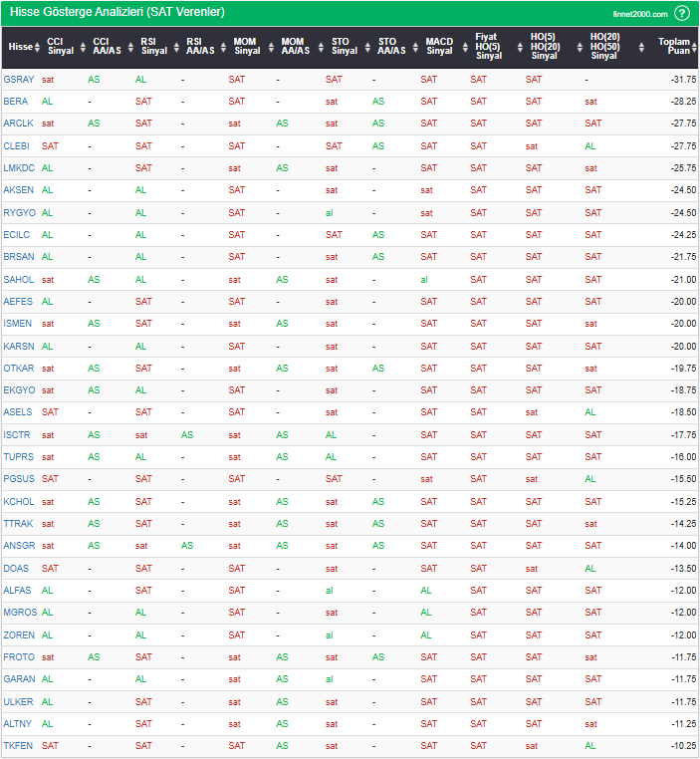
Task: Select LMKDC total score -25.75
Action: [x=683, y=168]
